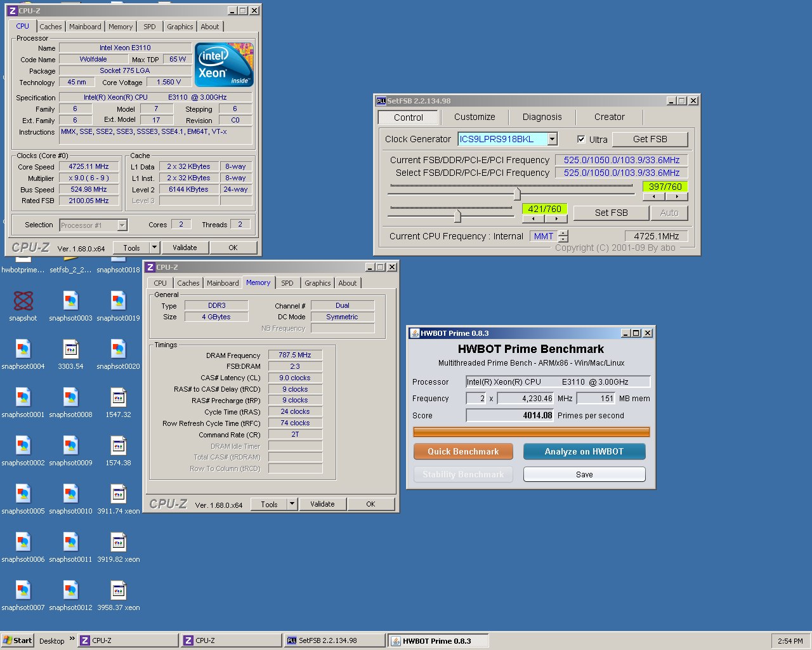Open SPD tab in top CPU-Z window
812x650 pixels.
150,27
